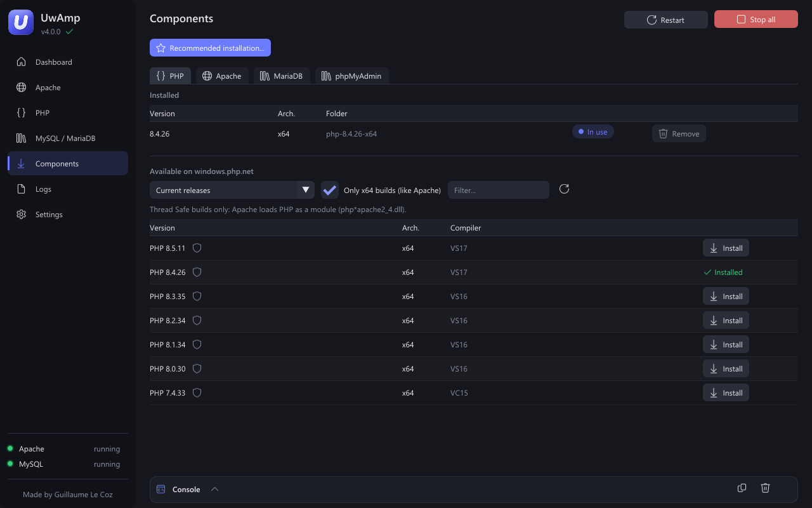Click the shield icon next to PHP 8.4.26
Image resolution: width=812 pixels, height=508 pixels.
click(197, 272)
